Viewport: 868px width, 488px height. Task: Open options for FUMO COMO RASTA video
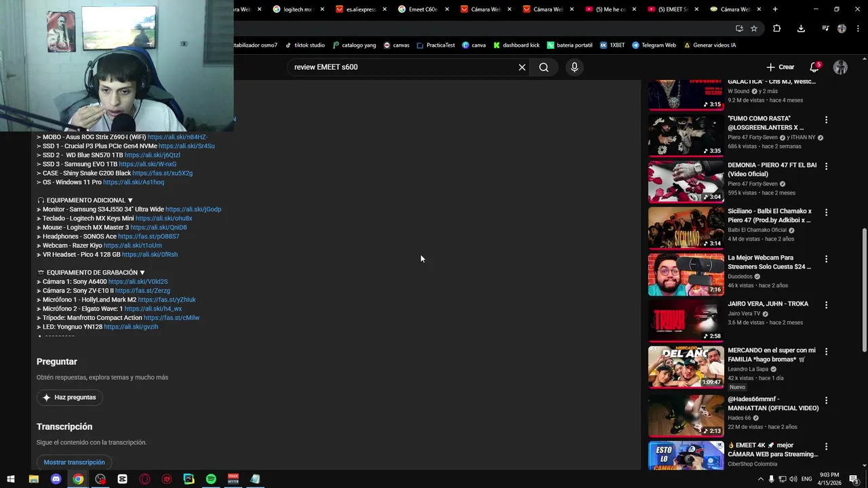click(826, 120)
